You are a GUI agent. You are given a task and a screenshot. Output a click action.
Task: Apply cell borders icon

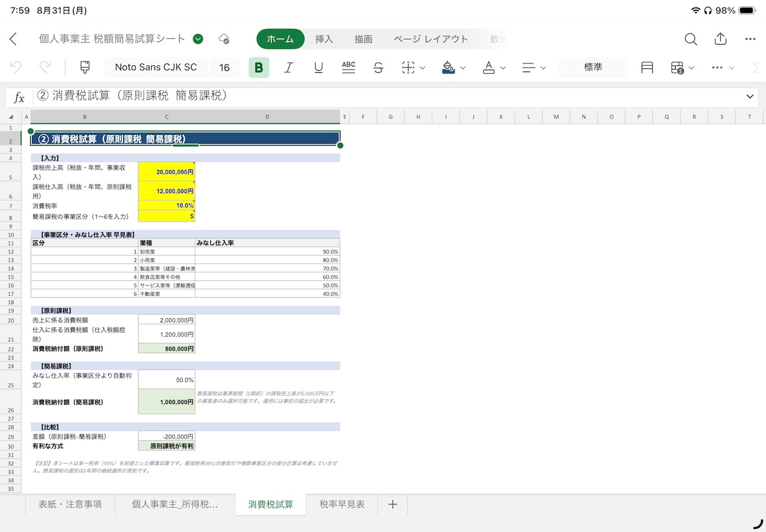point(408,68)
